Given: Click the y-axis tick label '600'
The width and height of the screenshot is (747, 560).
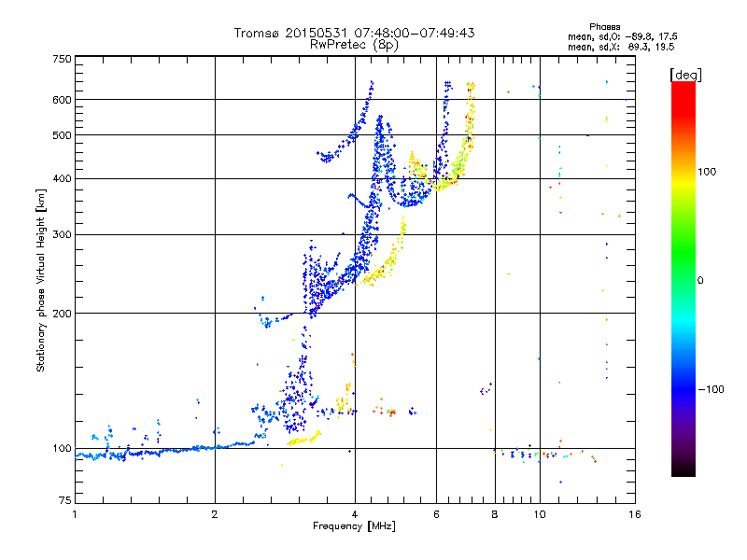Looking at the screenshot, I should coord(62,100).
